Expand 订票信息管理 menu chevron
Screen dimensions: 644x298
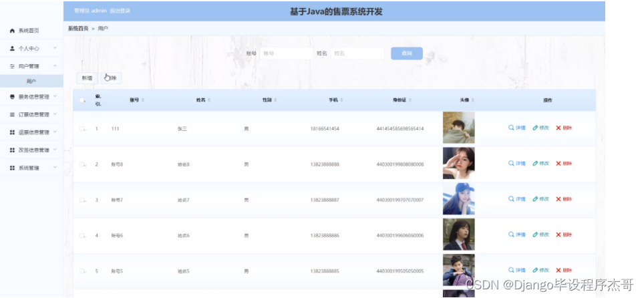55,114
